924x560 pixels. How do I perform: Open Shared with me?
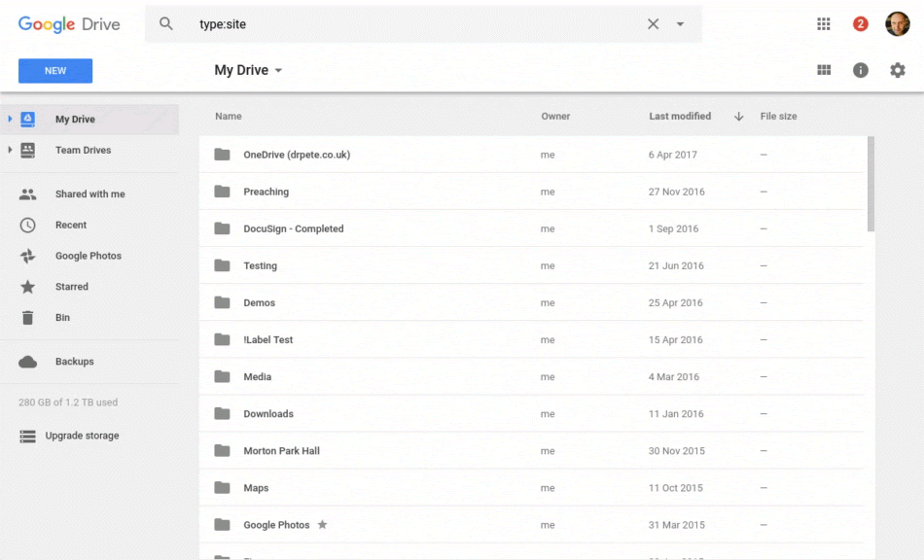[89, 193]
